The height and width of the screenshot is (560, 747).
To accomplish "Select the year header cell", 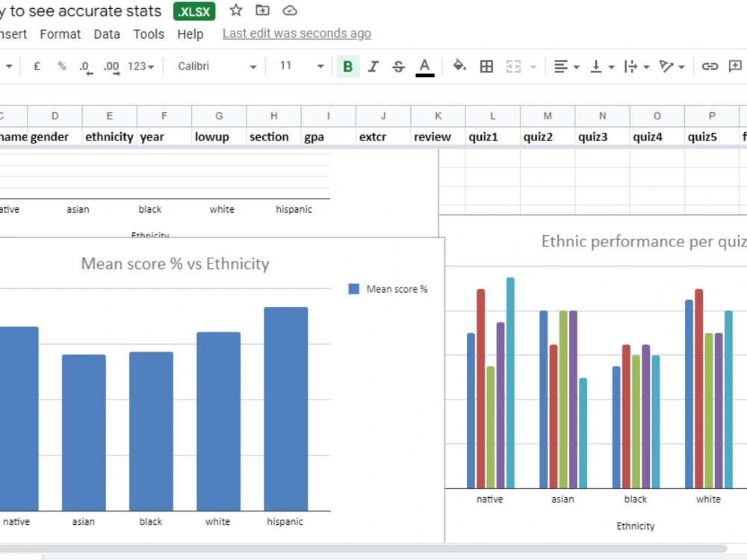I will point(164,137).
